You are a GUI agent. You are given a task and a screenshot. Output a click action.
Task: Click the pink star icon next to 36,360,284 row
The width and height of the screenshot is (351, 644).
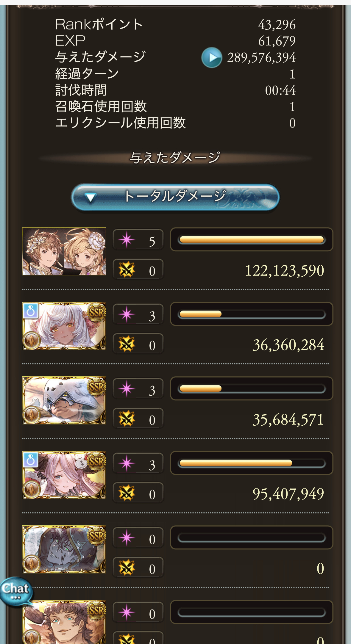(127, 314)
